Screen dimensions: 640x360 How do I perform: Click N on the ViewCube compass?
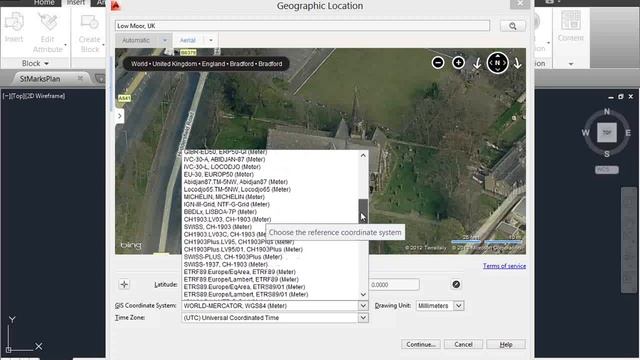(607, 111)
